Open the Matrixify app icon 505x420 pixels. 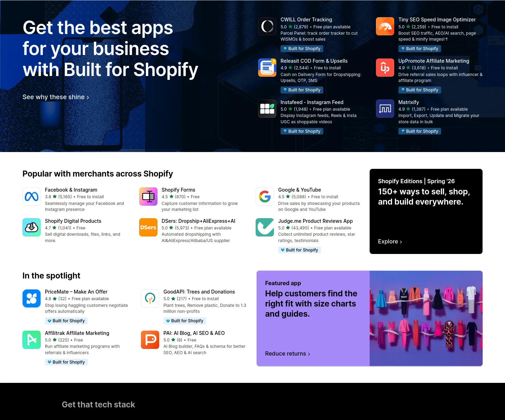pyautogui.click(x=385, y=109)
